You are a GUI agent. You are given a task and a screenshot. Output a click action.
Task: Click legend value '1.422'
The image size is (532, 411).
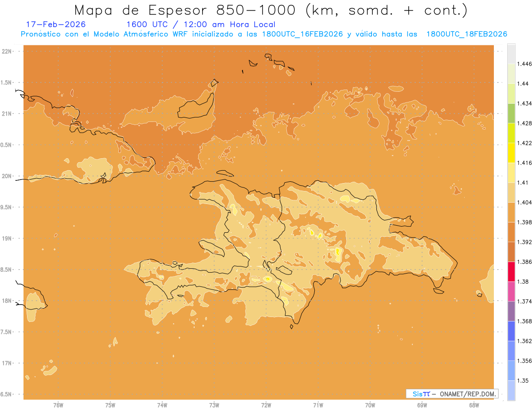point(525,143)
